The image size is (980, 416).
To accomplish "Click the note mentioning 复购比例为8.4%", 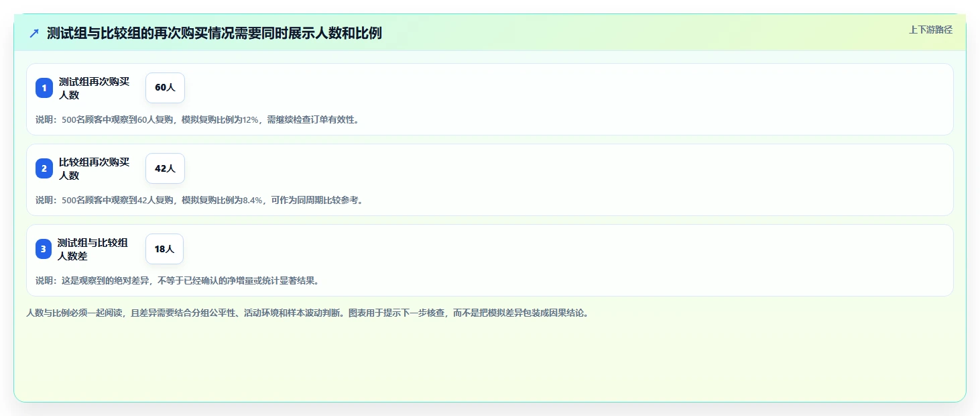I will point(199,200).
